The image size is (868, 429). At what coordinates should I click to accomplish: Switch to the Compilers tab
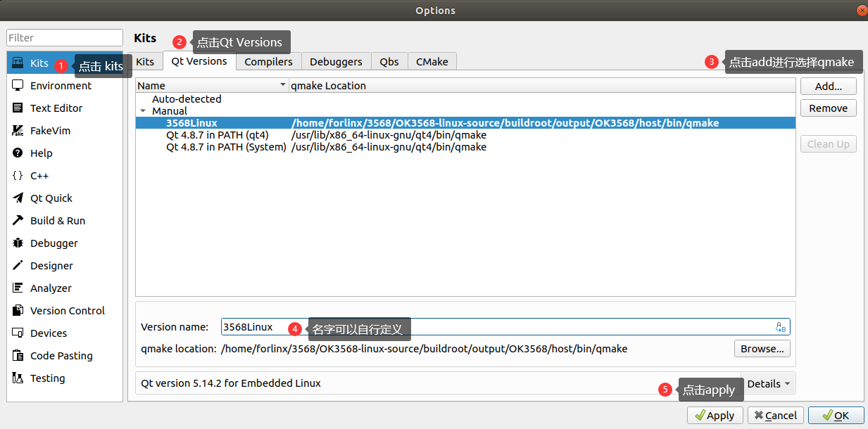point(268,62)
